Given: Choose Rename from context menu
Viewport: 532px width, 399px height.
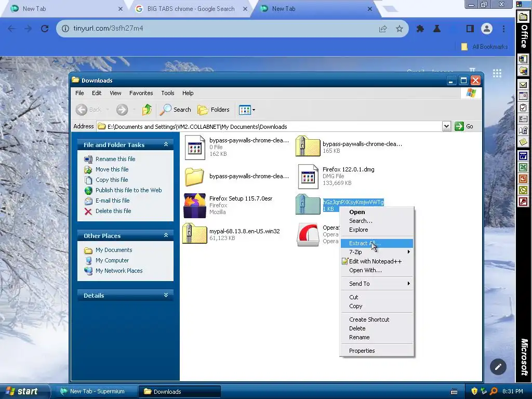Looking at the screenshot, I should coord(377,337).
